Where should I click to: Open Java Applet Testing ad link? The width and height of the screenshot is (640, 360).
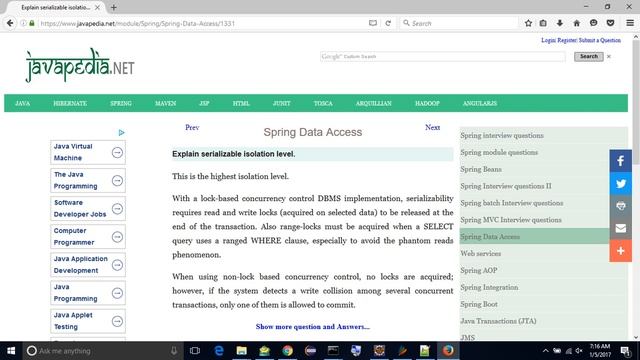click(88, 321)
